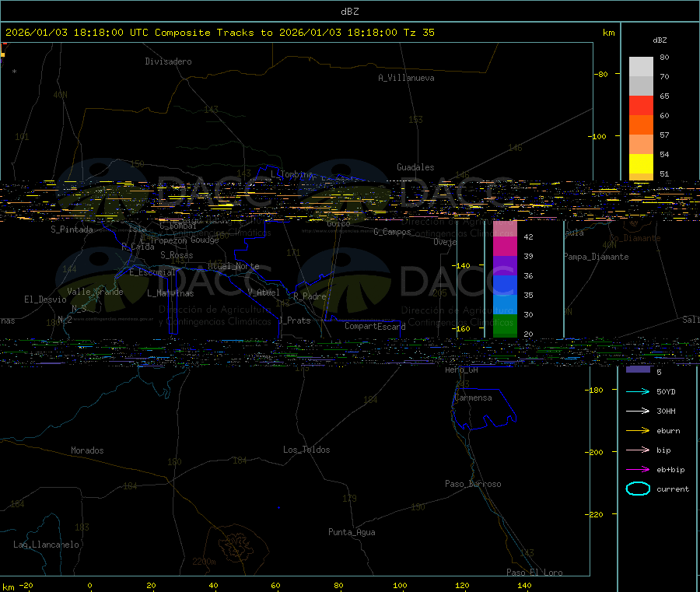Click the Composite Tracks timestamp header text

click(220, 33)
